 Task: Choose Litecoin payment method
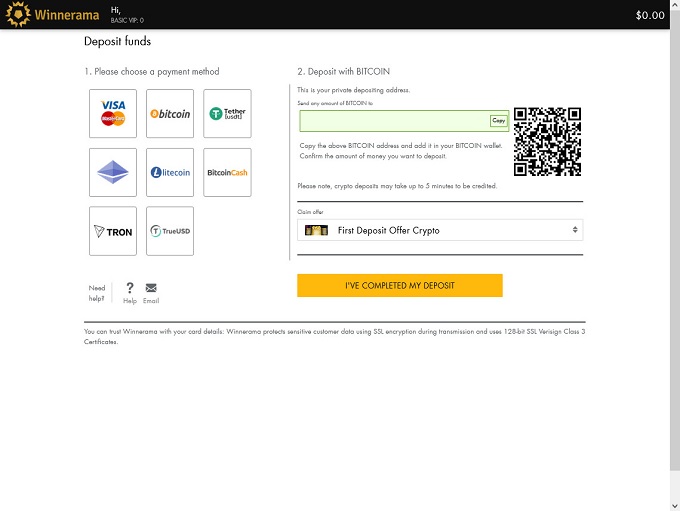[x=170, y=172]
